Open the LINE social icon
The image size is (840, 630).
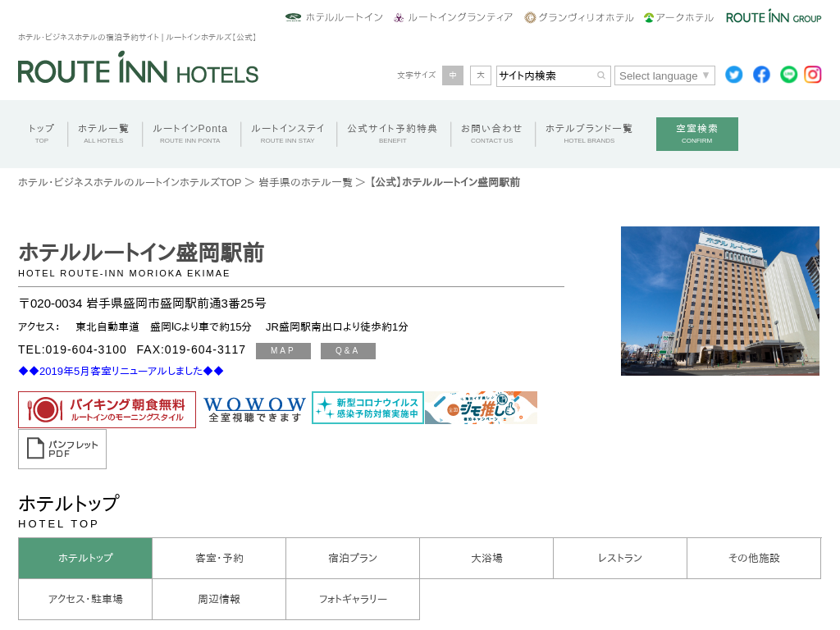(x=788, y=75)
